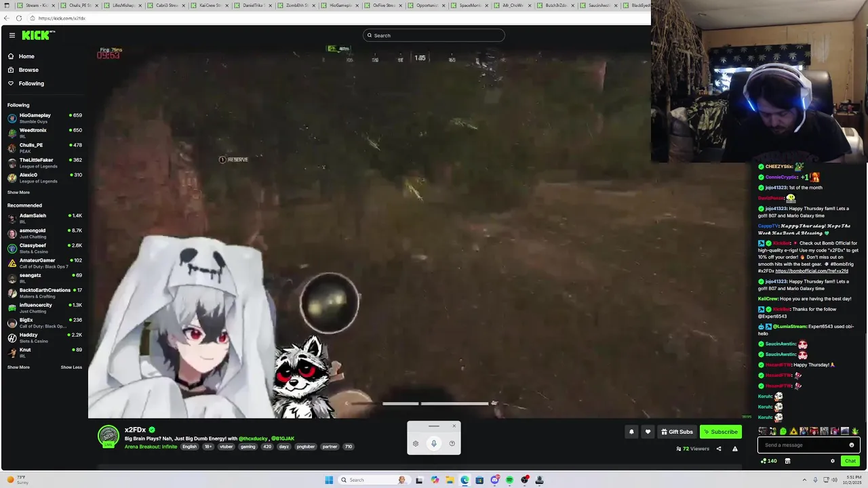868x488 pixels.
Task: Click the browser address bar
Action: pos(339,18)
